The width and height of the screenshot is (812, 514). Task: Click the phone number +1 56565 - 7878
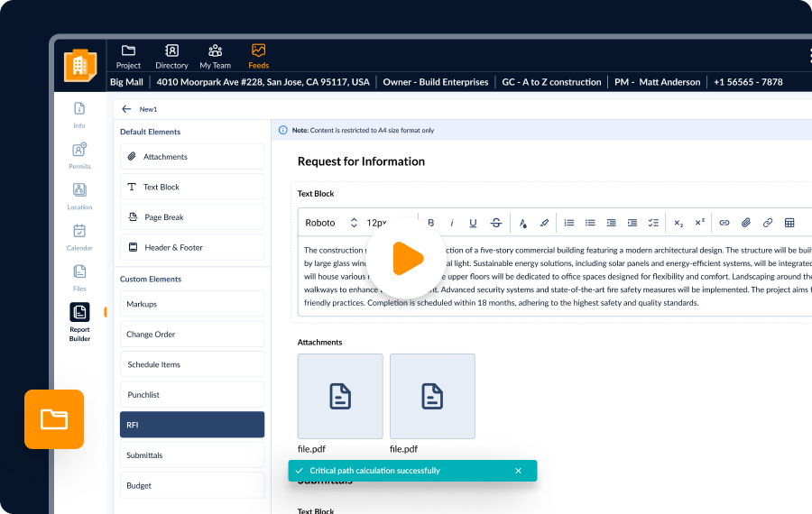(x=748, y=82)
